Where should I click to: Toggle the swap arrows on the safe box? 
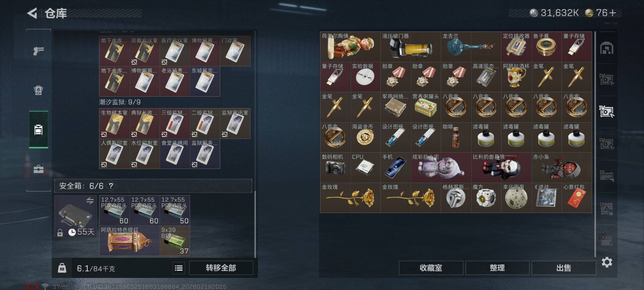(90, 201)
